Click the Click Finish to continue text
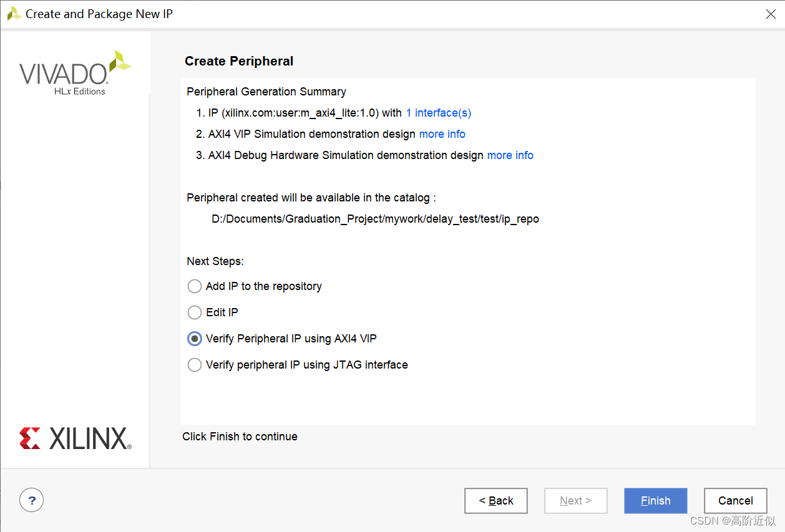785x532 pixels. pos(240,437)
